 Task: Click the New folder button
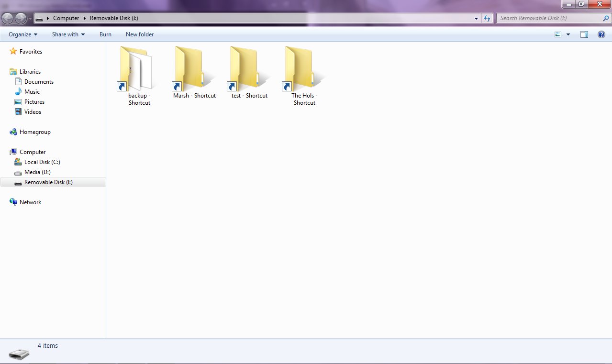click(x=139, y=34)
